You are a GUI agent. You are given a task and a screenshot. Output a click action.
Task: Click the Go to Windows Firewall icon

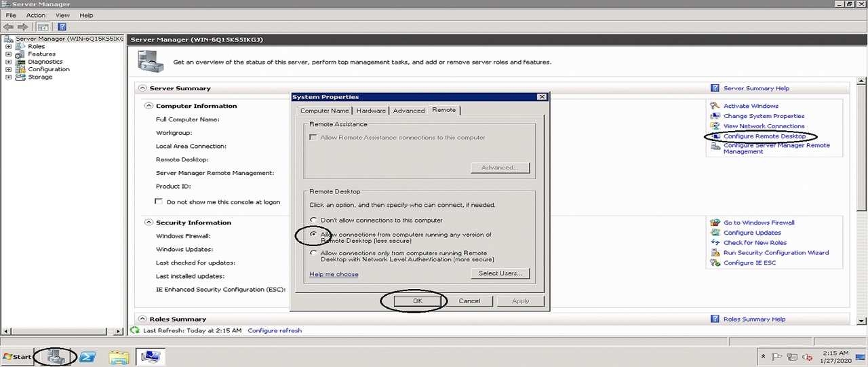tap(715, 223)
